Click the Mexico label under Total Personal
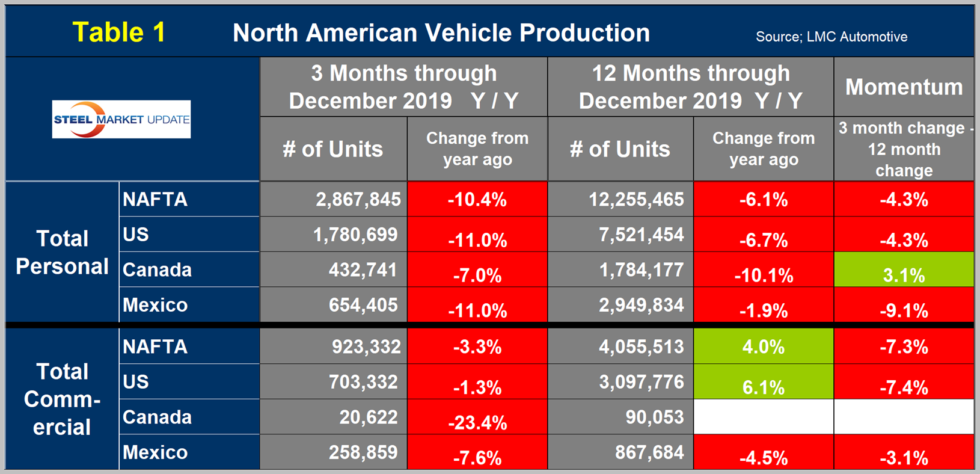The width and height of the screenshot is (980, 474). [155, 305]
